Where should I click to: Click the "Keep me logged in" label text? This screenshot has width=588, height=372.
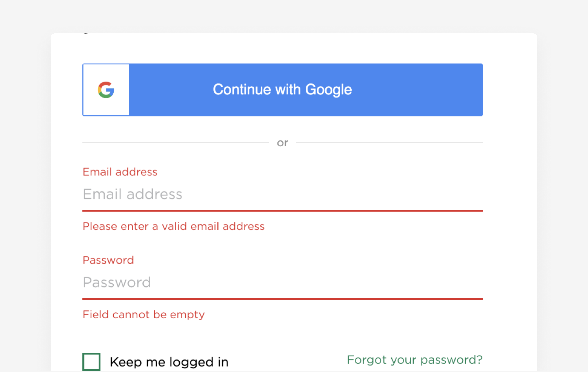coord(169,362)
